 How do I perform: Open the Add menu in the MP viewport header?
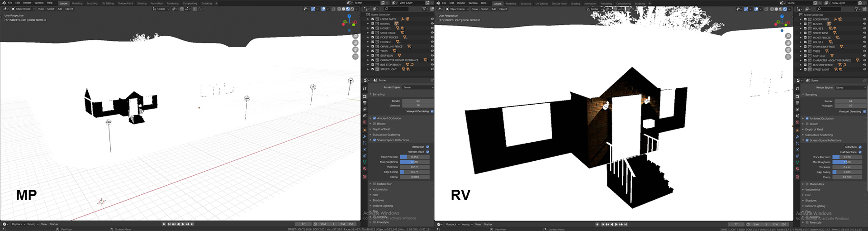60,9
